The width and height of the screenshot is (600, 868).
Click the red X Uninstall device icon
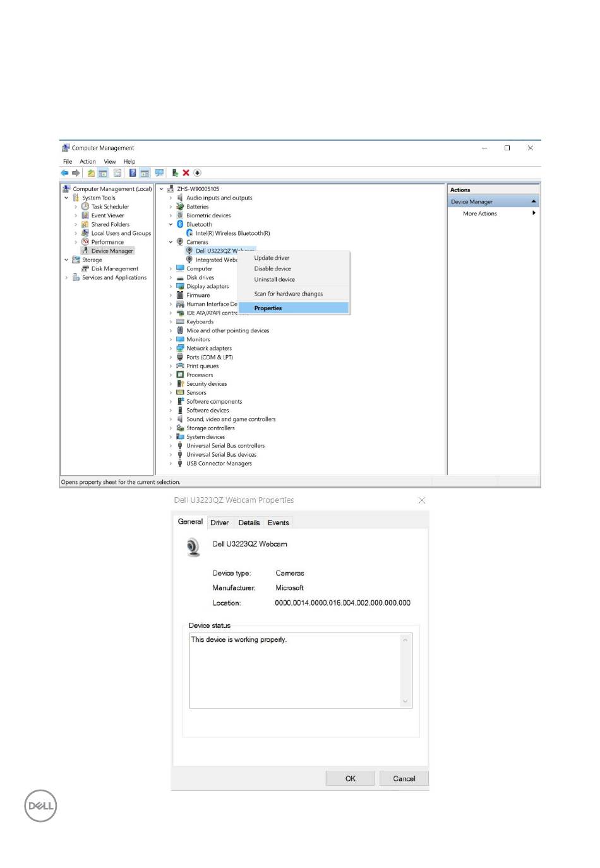(186, 172)
